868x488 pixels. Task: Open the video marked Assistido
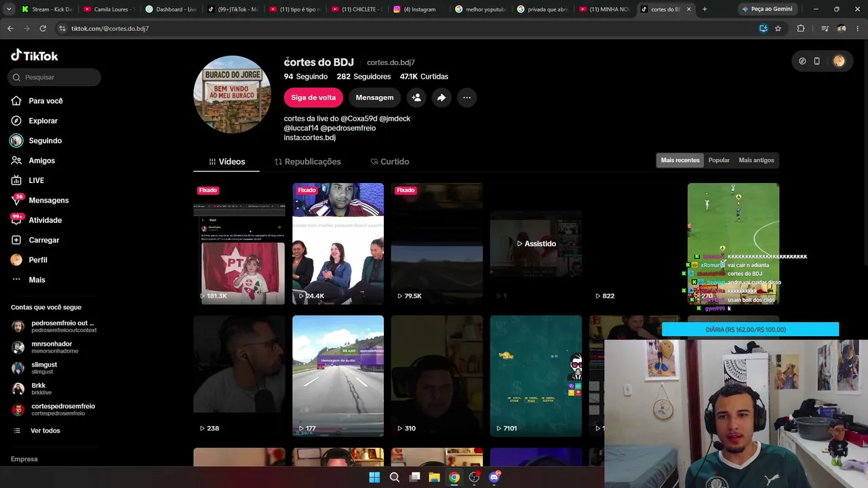pos(536,243)
